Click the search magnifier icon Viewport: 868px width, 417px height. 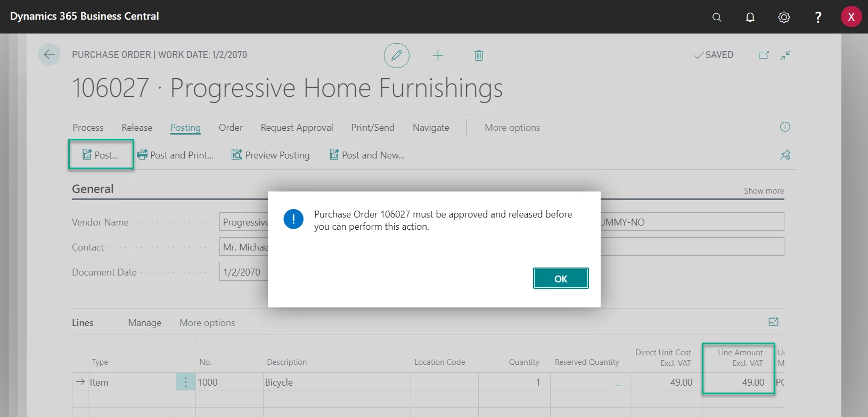[717, 17]
